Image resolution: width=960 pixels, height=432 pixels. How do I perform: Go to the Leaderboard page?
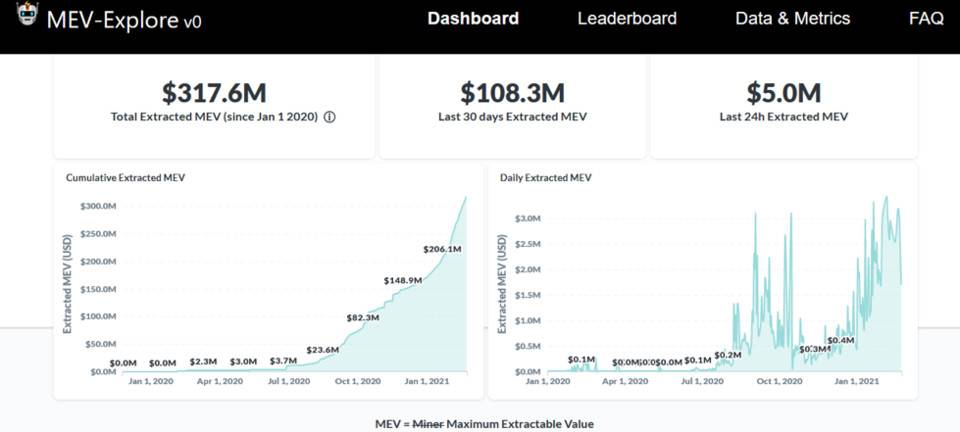627,18
